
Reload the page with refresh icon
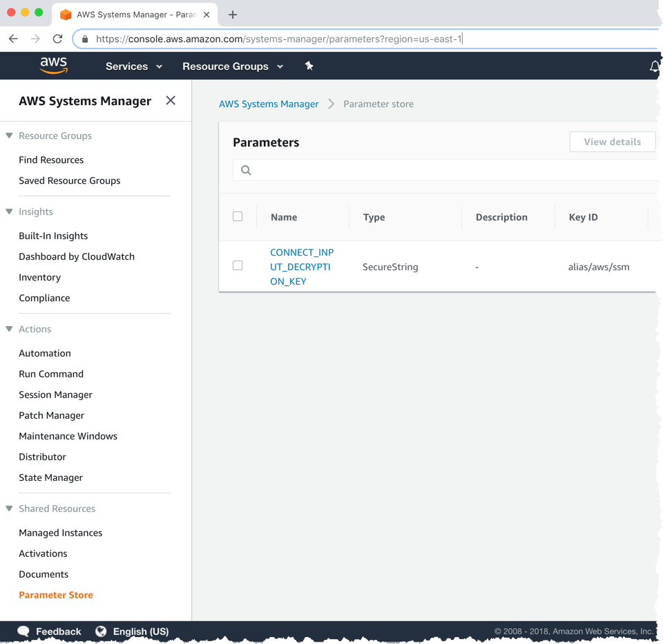57,39
